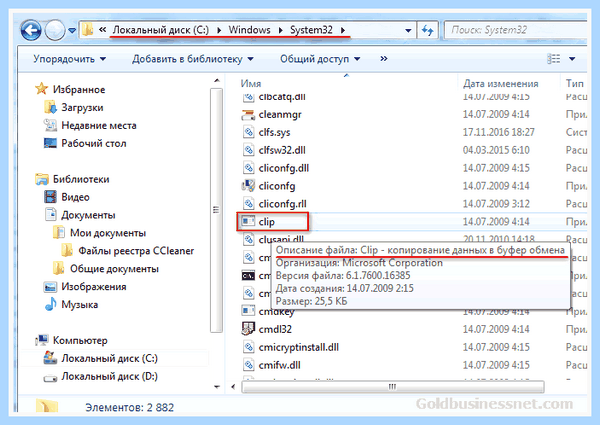Open the recent pages dropdown arrow

[x=72, y=30]
